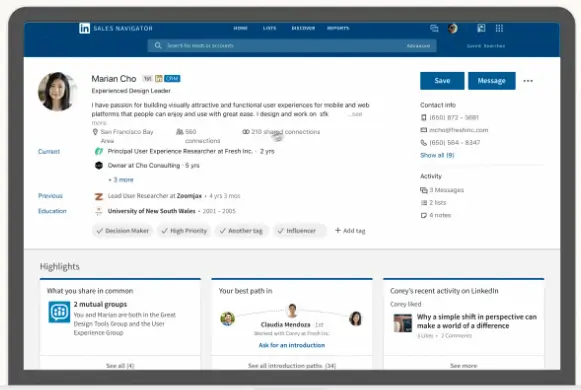The image size is (581, 390).
Task: Click the Message button
Action: pos(492,81)
